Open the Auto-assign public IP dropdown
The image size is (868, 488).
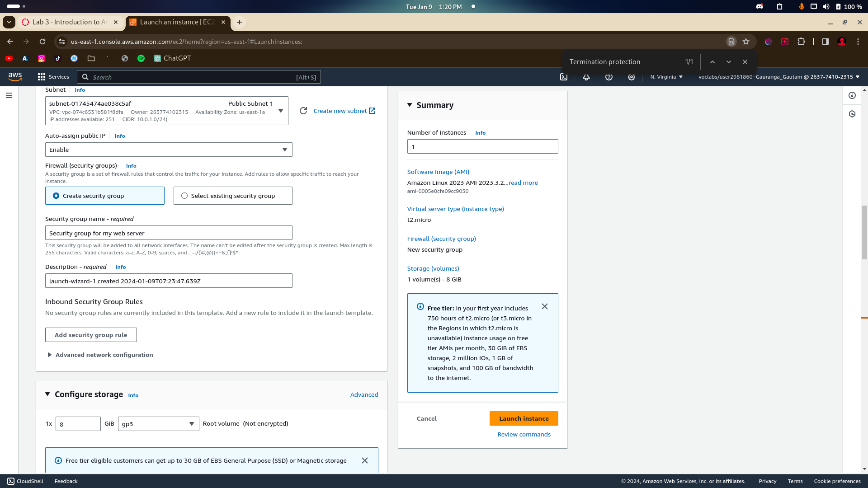pos(169,150)
